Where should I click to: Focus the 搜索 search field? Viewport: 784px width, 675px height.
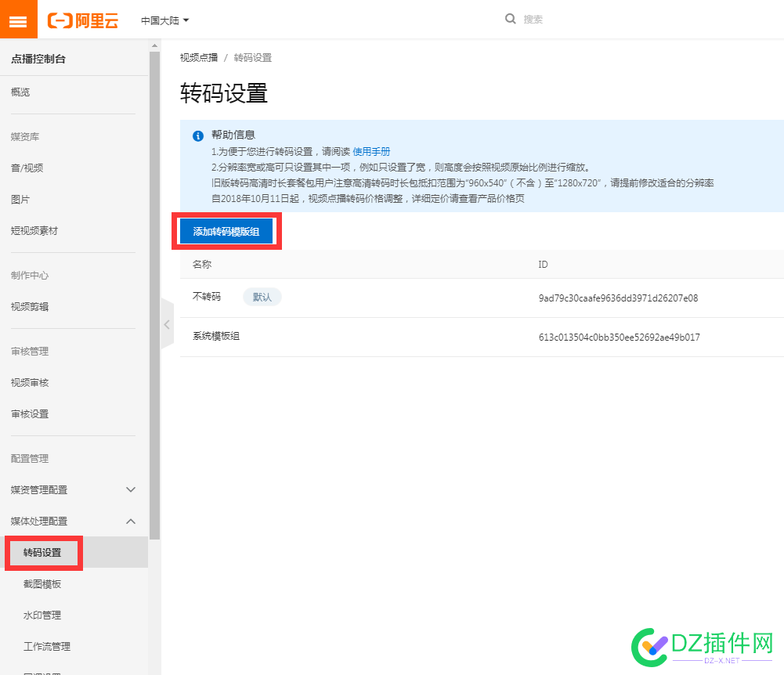(x=533, y=20)
